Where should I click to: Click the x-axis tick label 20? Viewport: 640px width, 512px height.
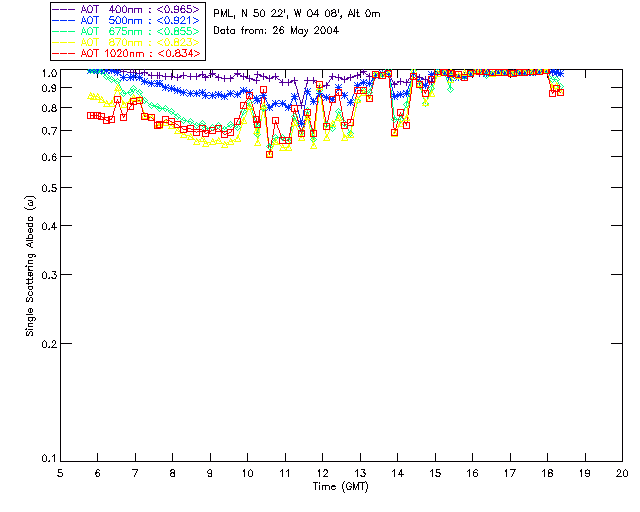pos(622,473)
